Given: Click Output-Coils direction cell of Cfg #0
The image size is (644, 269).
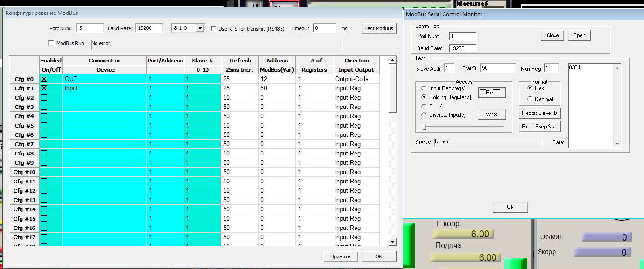Looking at the screenshot, I should point(356,79).
